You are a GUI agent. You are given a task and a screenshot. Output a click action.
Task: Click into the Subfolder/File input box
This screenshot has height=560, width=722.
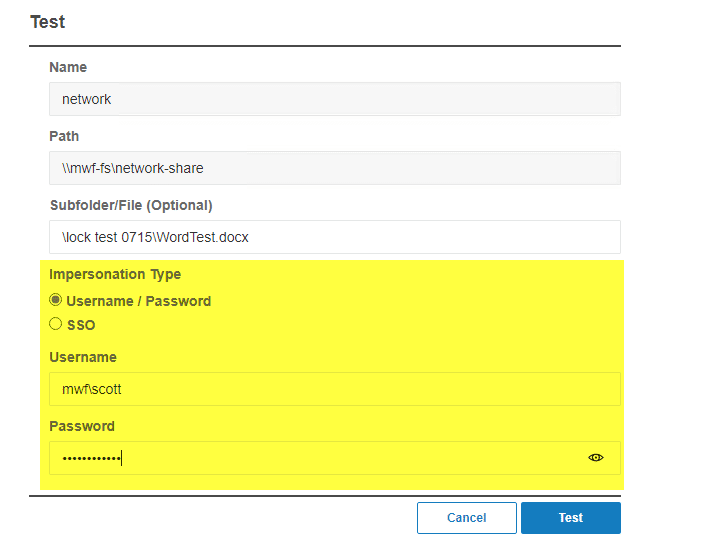click(334, 237)
